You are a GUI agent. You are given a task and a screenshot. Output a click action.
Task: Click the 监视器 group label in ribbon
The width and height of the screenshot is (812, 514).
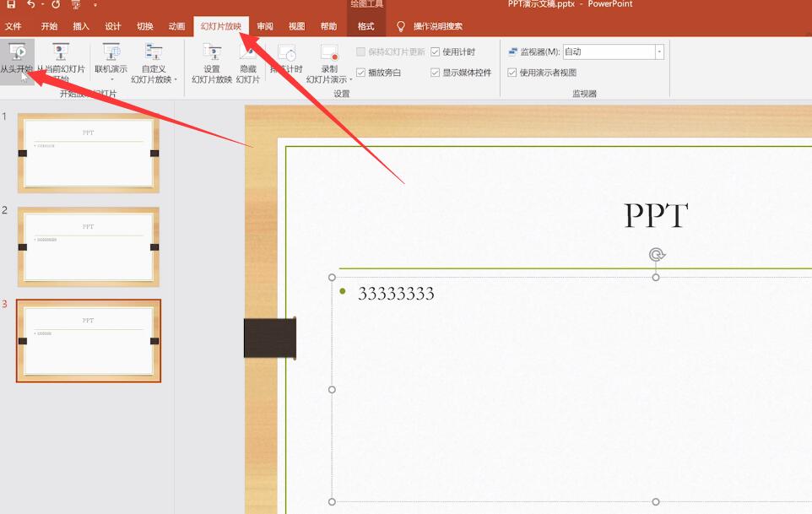pos(585,94)
